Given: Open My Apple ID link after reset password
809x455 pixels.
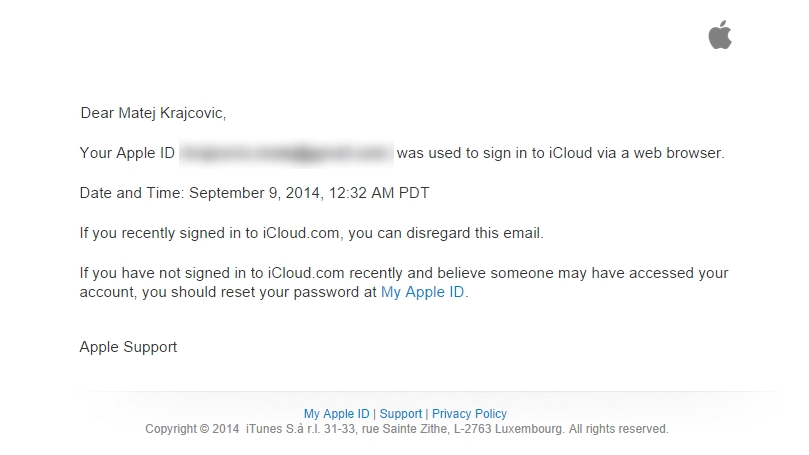Looking at the screenshot, I should pos(423,293).
